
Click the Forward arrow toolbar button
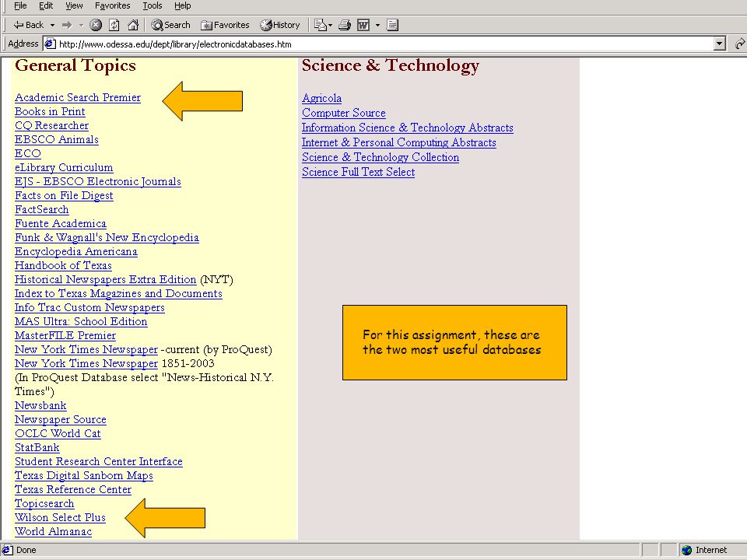pyautogui.click(x=67, y=25)
